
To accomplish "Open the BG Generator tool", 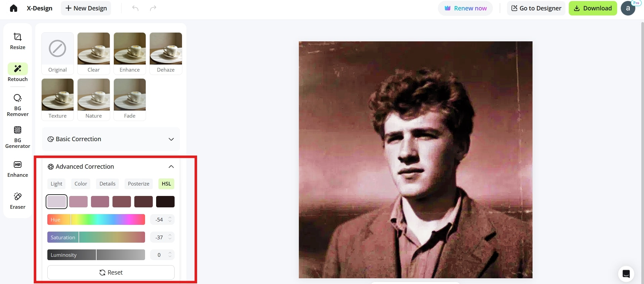I will coord(17,137).
